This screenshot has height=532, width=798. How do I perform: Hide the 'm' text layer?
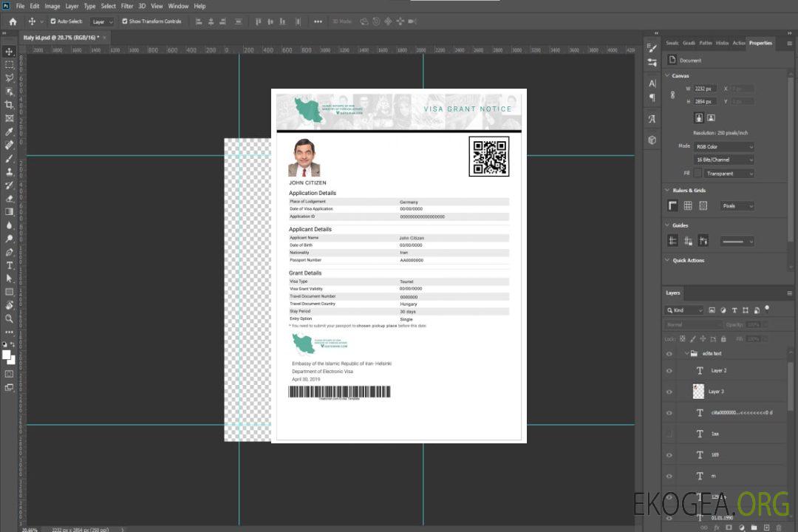[669, 477]
